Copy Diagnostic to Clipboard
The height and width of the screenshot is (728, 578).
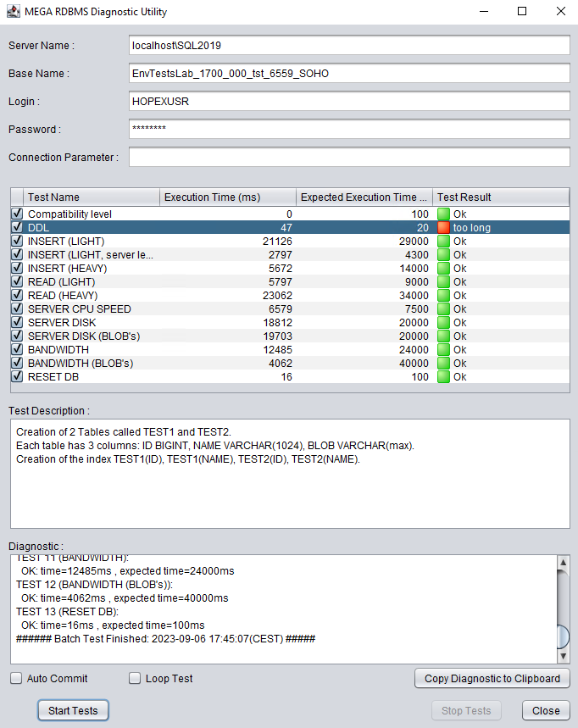492,678
